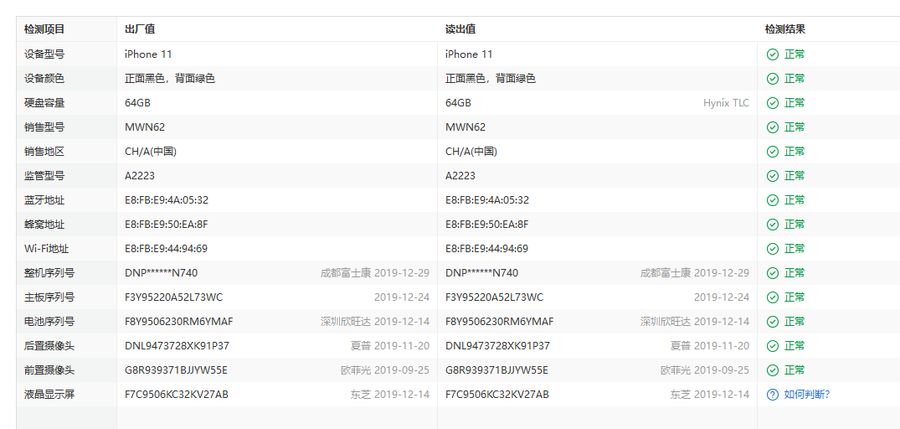
Task: Click factory value F3Y95220A52L73WC
Action: pyautogui.click(x=174, y=297)
